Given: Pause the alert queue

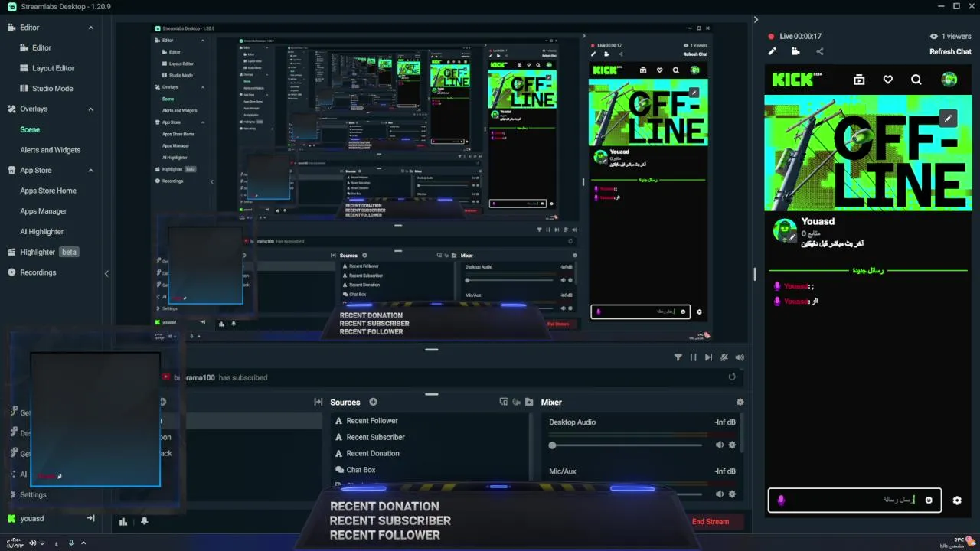Looking at the screenshot, I should coord(694,357).
